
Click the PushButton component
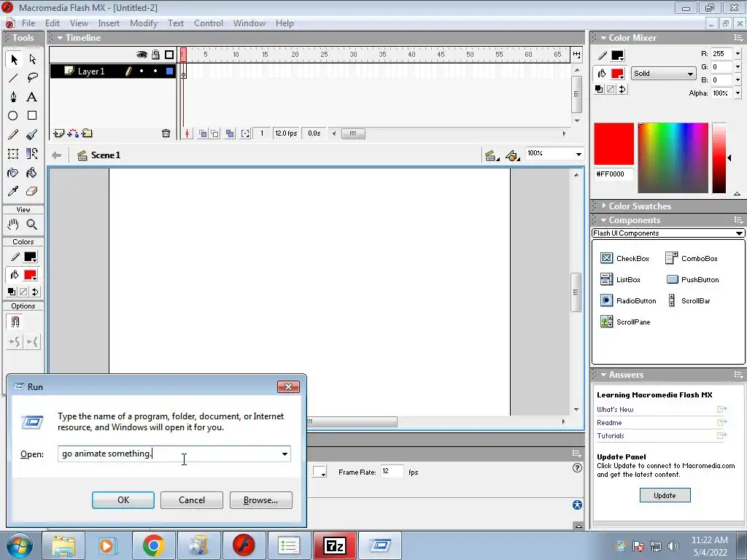(x=693, y=279)
